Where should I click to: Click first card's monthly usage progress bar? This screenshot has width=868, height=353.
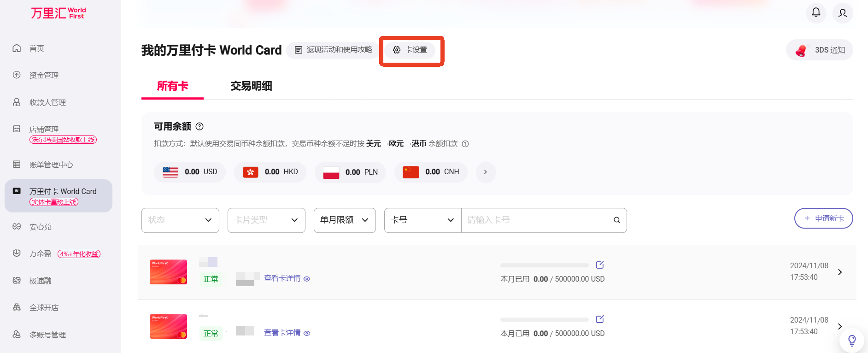click(x=544, y=265)
